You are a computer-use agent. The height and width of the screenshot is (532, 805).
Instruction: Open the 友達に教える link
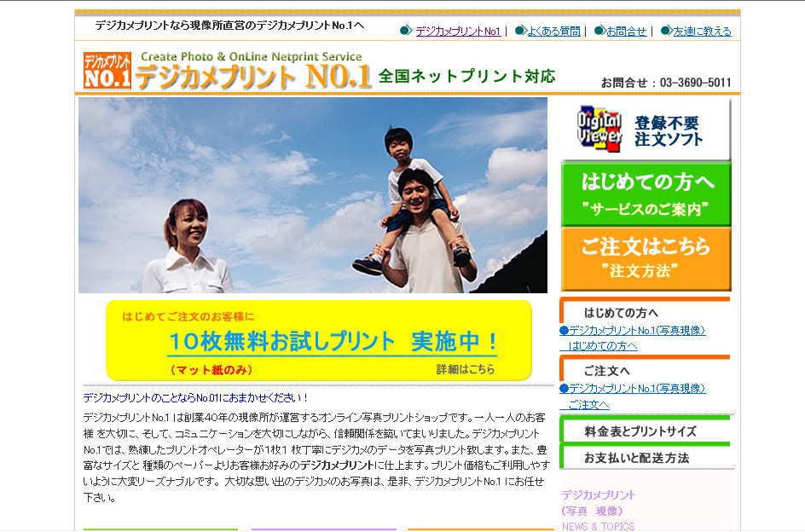point(703,32)
